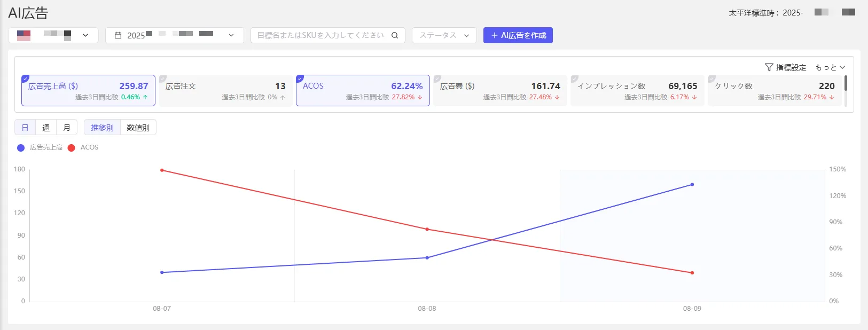This screenshot has height=330, width=868.
Task: Click the 08-09 x-axis label
Action: point(692,309)
